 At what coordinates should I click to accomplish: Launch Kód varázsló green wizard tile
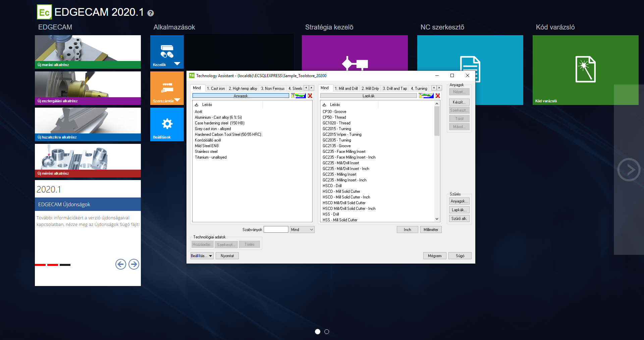[585, 70]
